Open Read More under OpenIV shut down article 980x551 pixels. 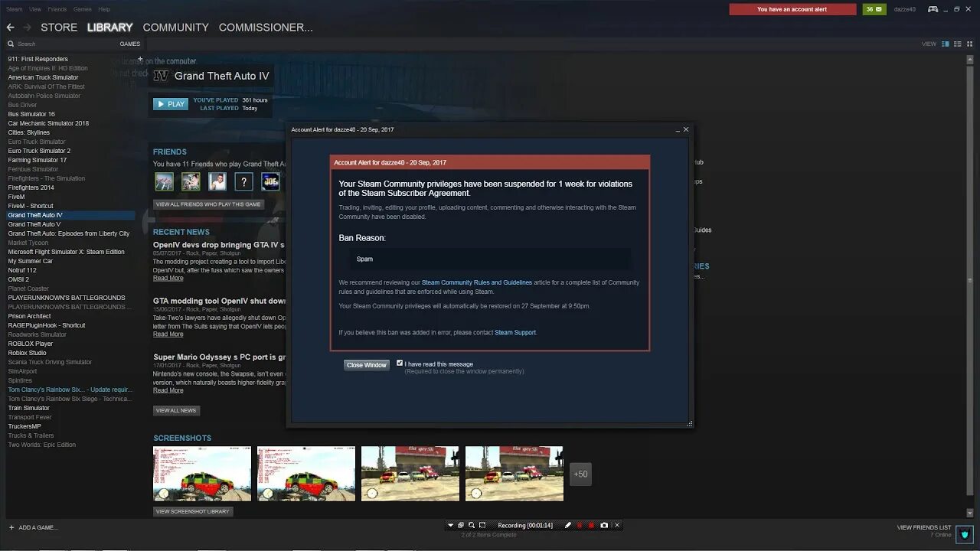[x=168, y=334]
